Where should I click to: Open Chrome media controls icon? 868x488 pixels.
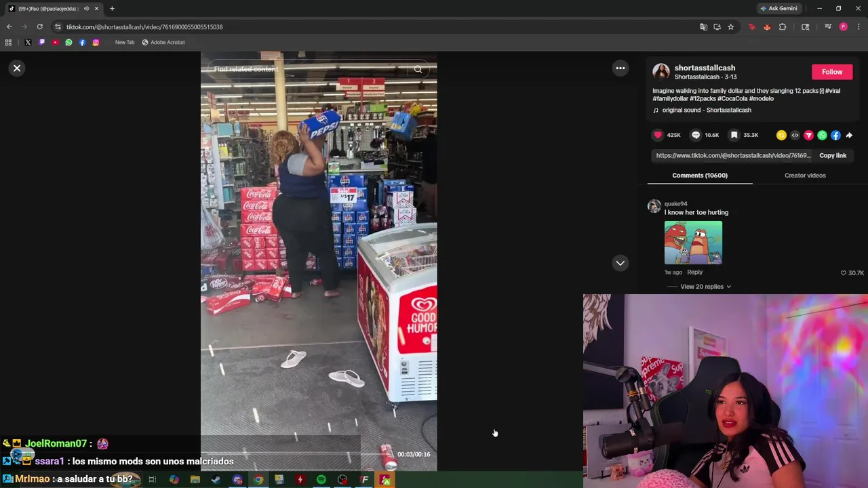point(828,27)
